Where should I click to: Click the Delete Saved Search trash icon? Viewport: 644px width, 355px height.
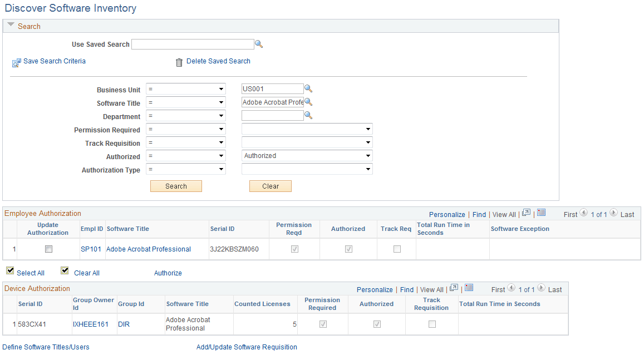pos(179,62)
